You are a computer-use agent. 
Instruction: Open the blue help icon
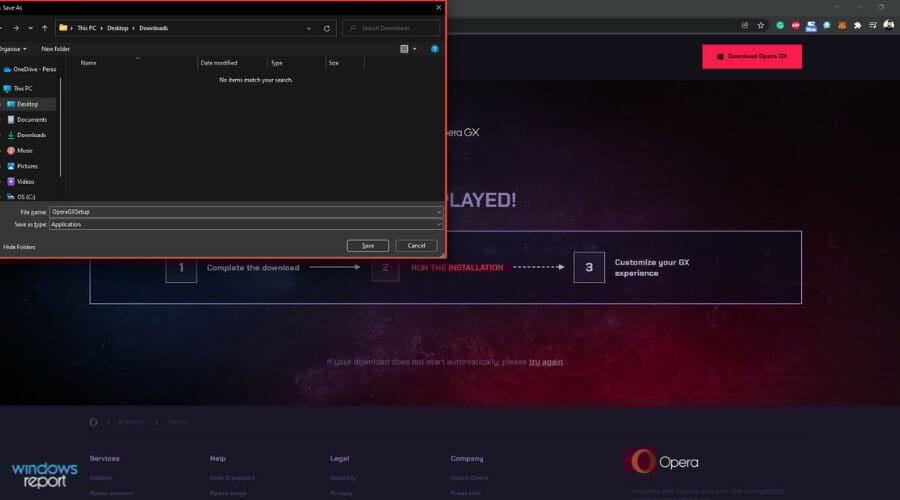tap(435, 49)
